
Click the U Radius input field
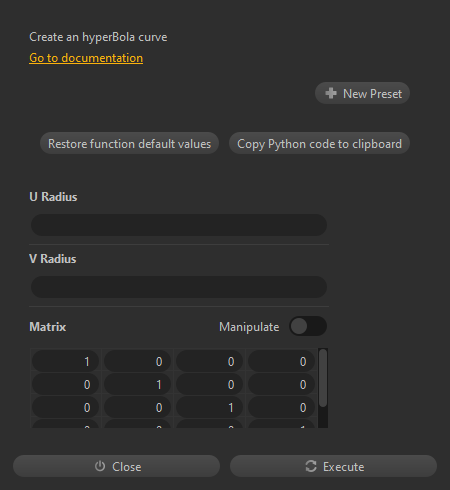pos(179,225)
